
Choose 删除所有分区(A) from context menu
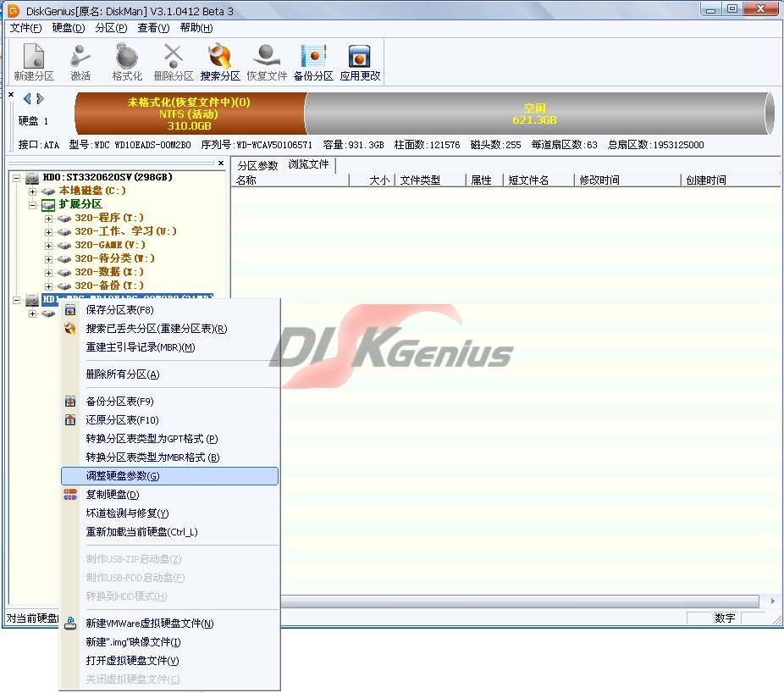[169, 374]
